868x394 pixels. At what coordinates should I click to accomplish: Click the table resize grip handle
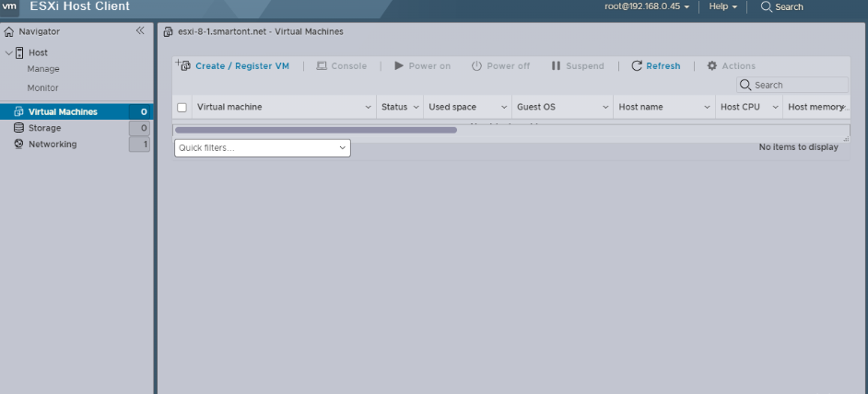tap(846, 139)
